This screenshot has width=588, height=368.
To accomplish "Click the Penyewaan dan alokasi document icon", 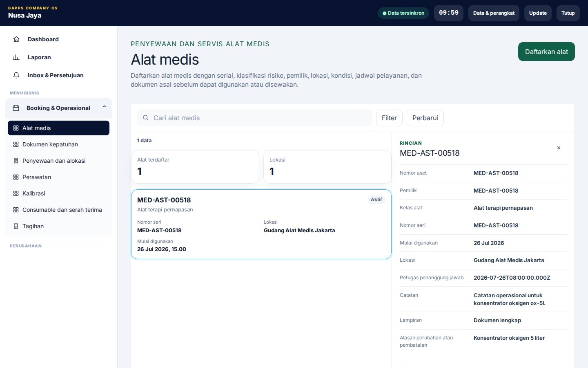I will click(16, 161).
